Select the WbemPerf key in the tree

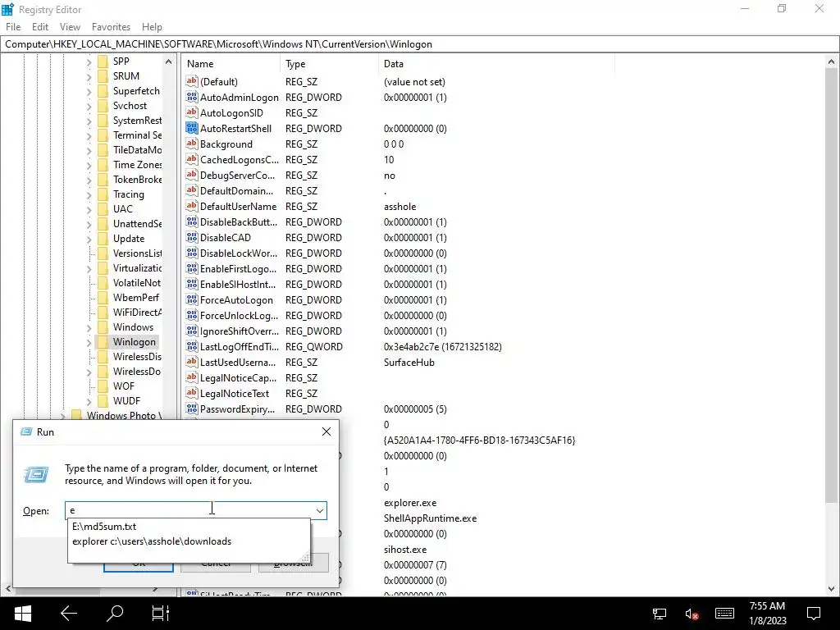click(x=136, y=297)
